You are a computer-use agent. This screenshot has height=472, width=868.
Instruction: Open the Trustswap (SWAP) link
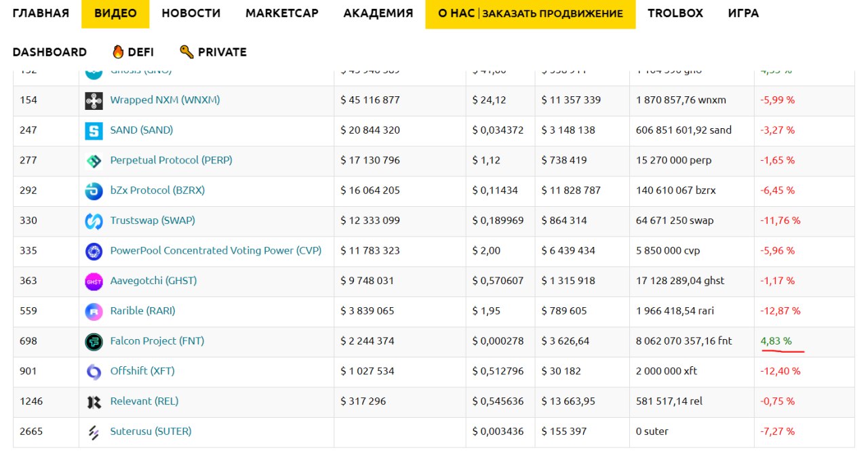153,220
